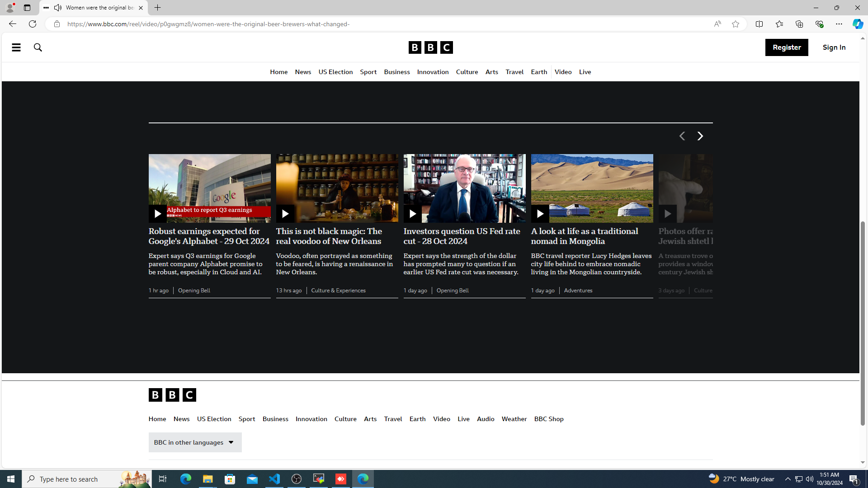Open Culture in top navigation
The image size is (868, 488).
pyautogui.click(x=467, y=72)
